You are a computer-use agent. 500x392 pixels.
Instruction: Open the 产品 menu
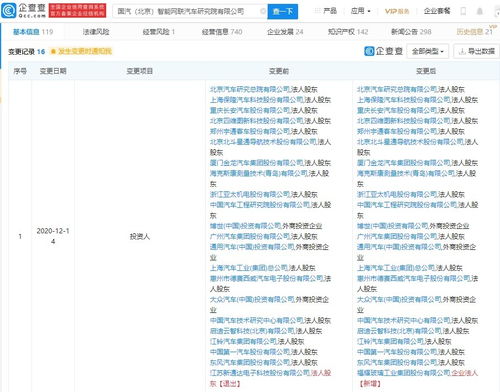point(326,11)
